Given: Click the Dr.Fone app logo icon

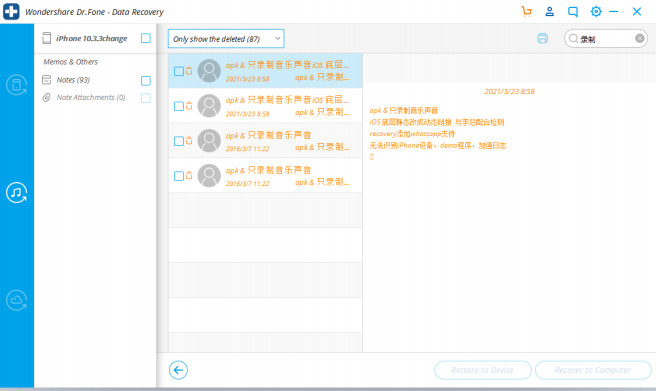Looking at the screenshot, I should (11, 12).
